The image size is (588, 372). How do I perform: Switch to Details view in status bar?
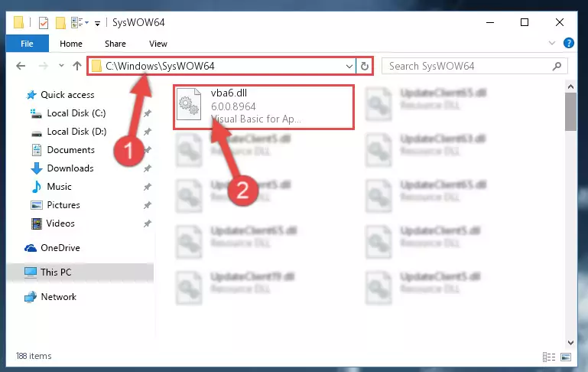pyautogui.click(x=549, y=357)
